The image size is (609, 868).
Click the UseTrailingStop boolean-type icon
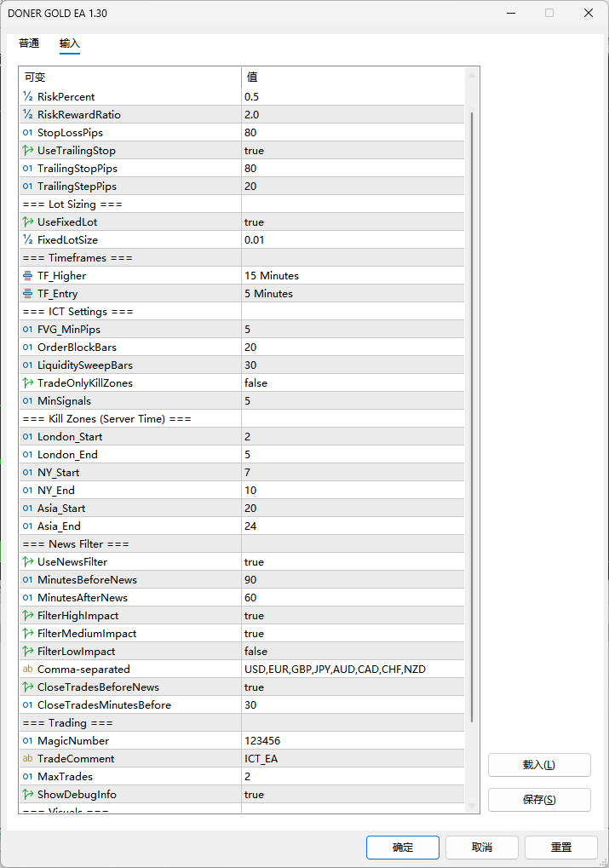click(28, 151)
